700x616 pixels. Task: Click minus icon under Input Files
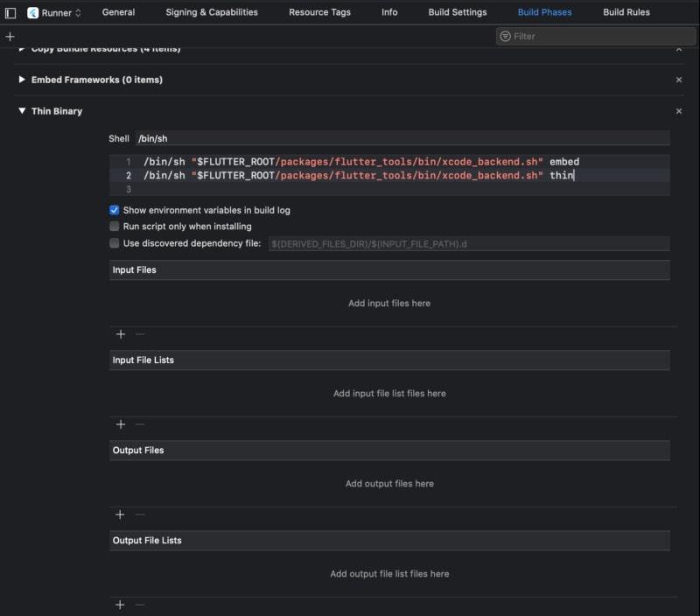(140, 334)
